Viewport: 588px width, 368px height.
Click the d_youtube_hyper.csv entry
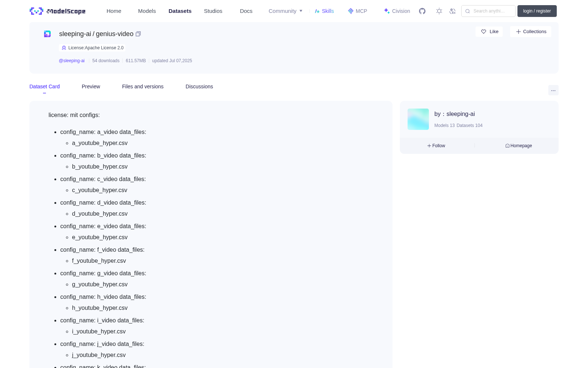(100, 214)
